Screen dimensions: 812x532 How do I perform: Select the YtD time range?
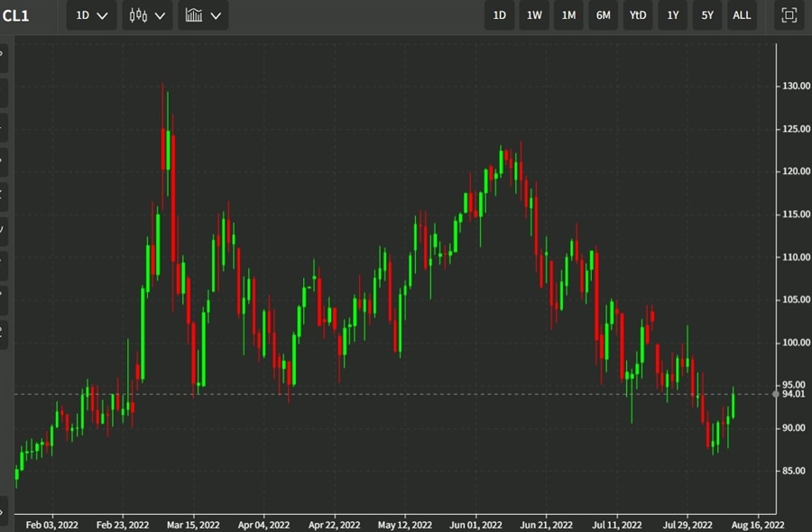pyautogui.click(x=638, y=15)
